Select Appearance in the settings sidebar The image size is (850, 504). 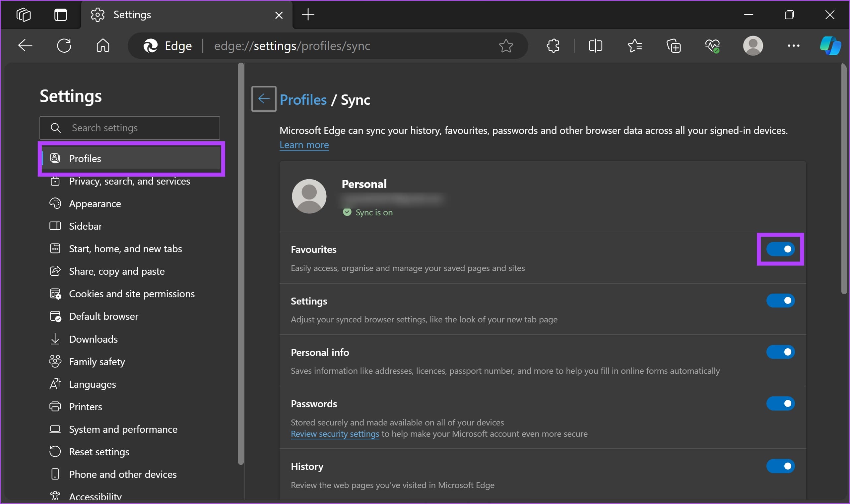(x=95, y=203)
